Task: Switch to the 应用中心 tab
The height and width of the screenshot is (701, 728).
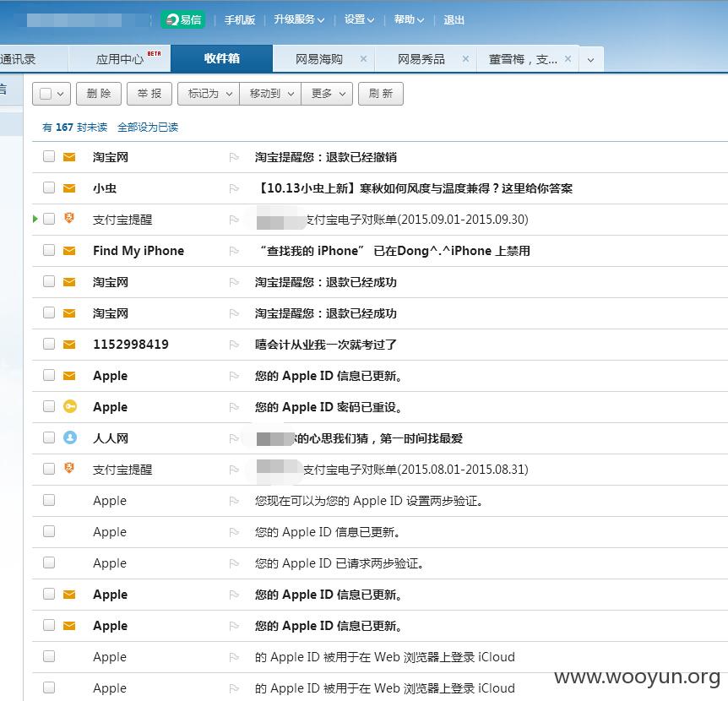Action: [120, 59]
